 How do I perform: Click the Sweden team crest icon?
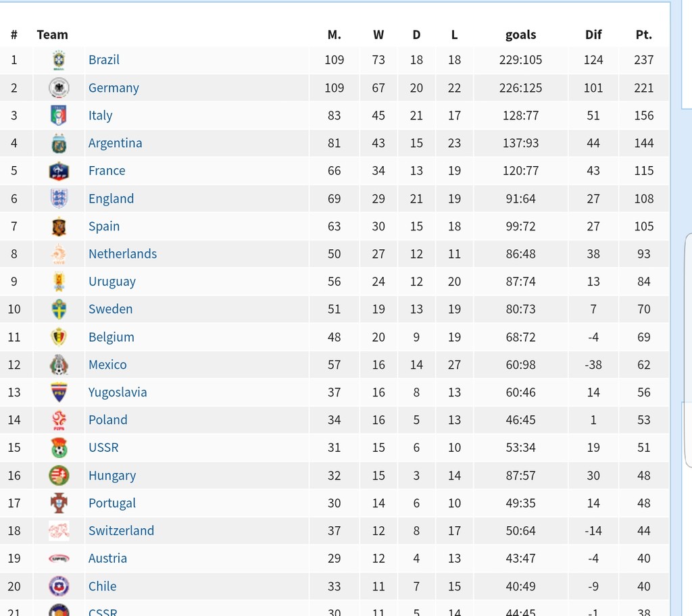59,309
